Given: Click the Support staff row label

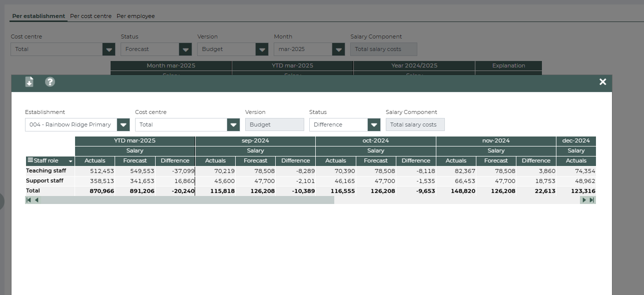Looking at the screenshot, I should 45,181.
